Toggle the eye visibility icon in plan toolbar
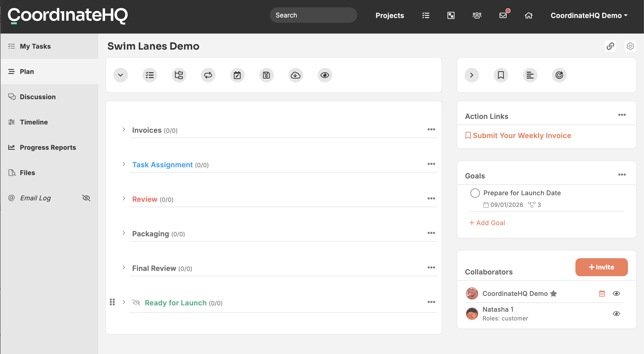Screen dimensions: 644x354 pos(325,75)
